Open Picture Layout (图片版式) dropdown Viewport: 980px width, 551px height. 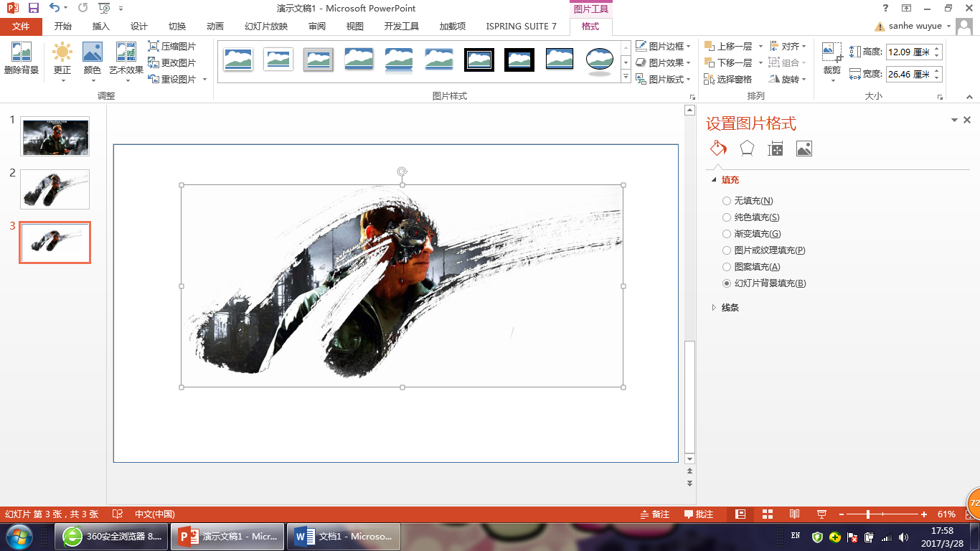[664, 79]
